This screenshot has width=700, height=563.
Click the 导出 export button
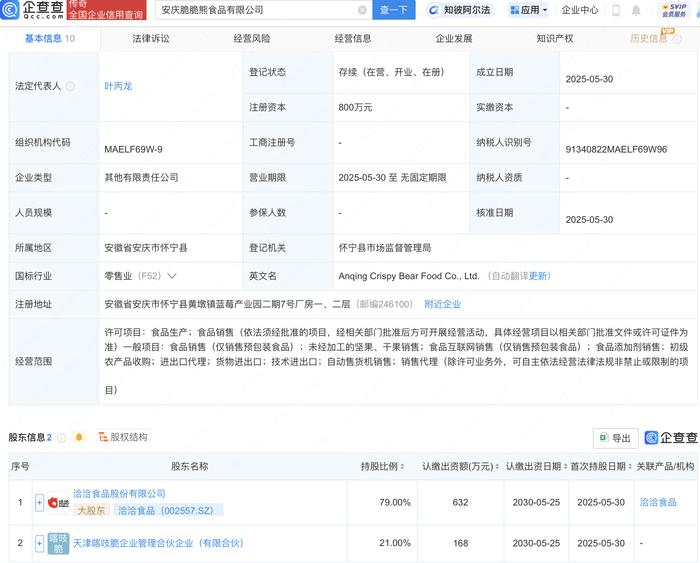615,438
